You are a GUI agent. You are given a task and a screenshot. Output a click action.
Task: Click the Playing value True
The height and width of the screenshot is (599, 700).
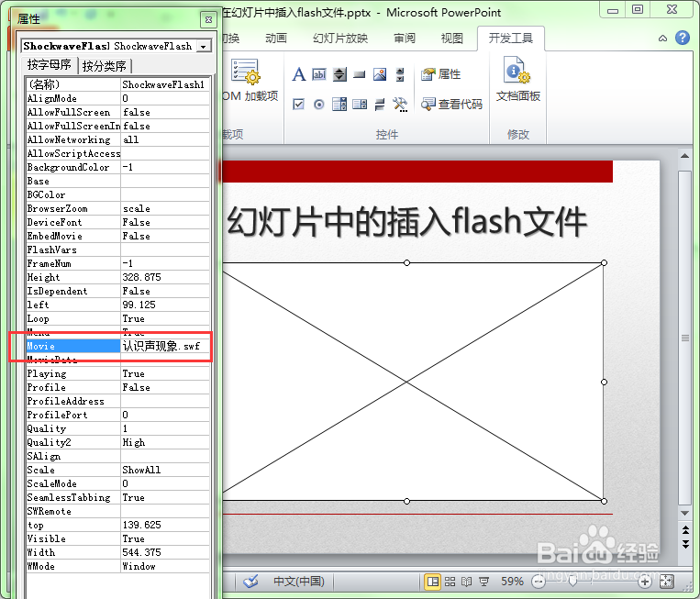tap(165, 373)
